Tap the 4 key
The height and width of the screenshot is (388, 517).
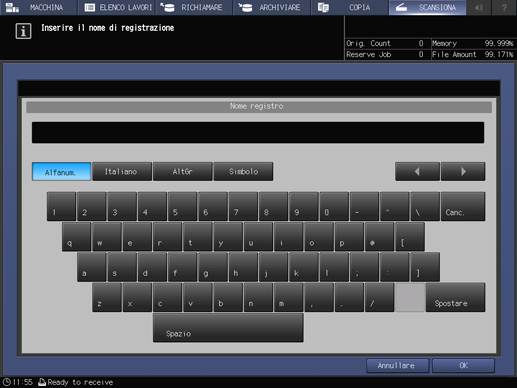click(x=152, y=206)
